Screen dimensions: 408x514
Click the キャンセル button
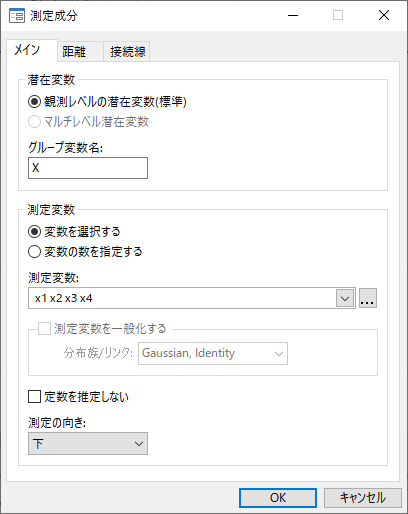363,498
